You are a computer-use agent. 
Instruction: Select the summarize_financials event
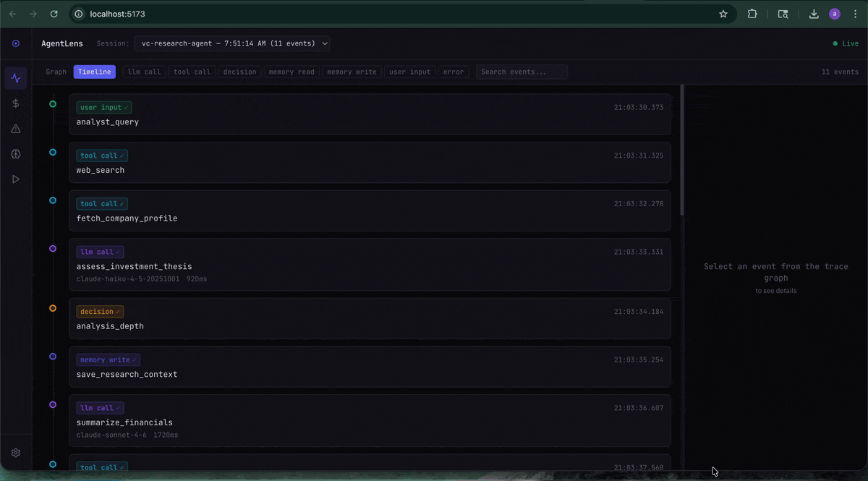pos(370,421)
